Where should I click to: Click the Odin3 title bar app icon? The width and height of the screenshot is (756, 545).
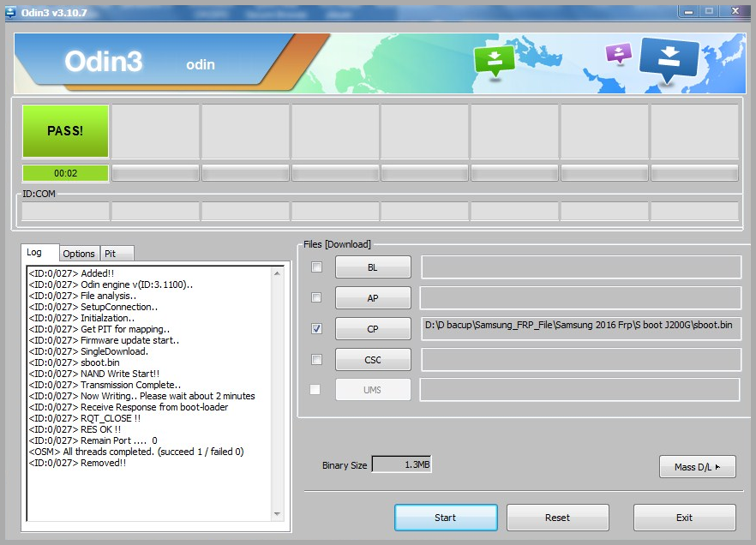click(x=10, y=11)
